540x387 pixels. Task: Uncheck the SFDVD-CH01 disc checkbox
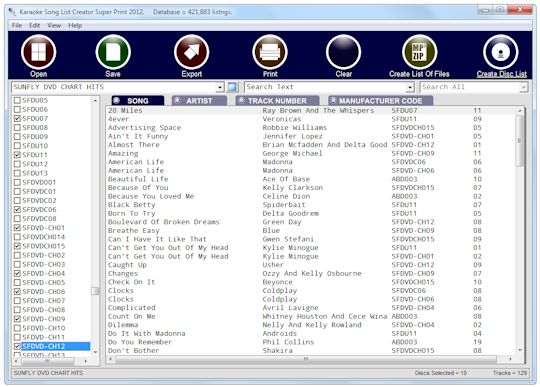17,228
